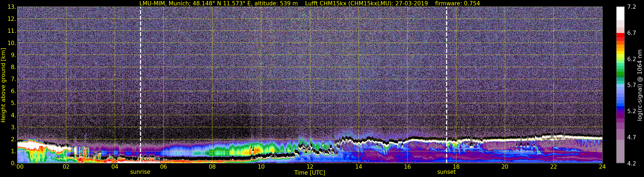Click the x-axis tick label '20'
This screenshot has height=177, width=644.
pyautogui.click(x=505, y=167)
